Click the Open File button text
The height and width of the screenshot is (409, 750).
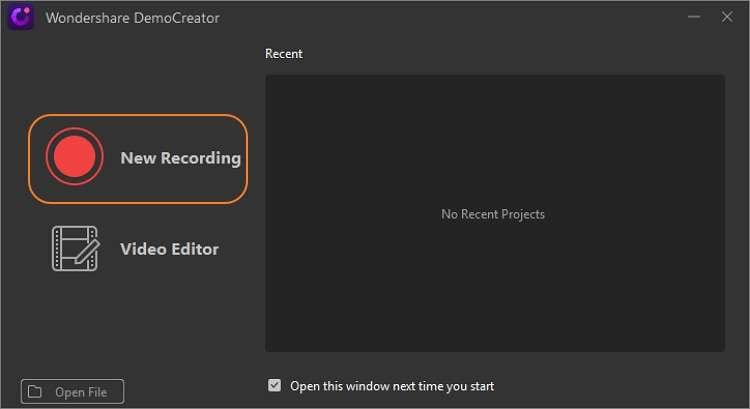81,392
